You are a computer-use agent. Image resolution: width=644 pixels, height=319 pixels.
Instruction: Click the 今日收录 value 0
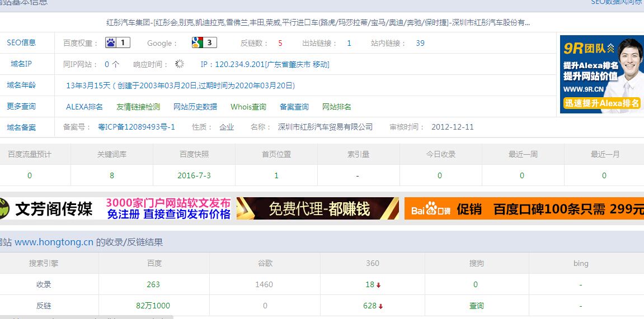(440, 175)
